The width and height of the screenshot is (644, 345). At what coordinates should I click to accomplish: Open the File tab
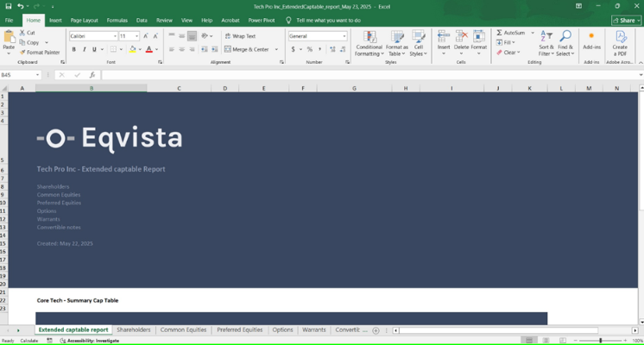[9, 20]
